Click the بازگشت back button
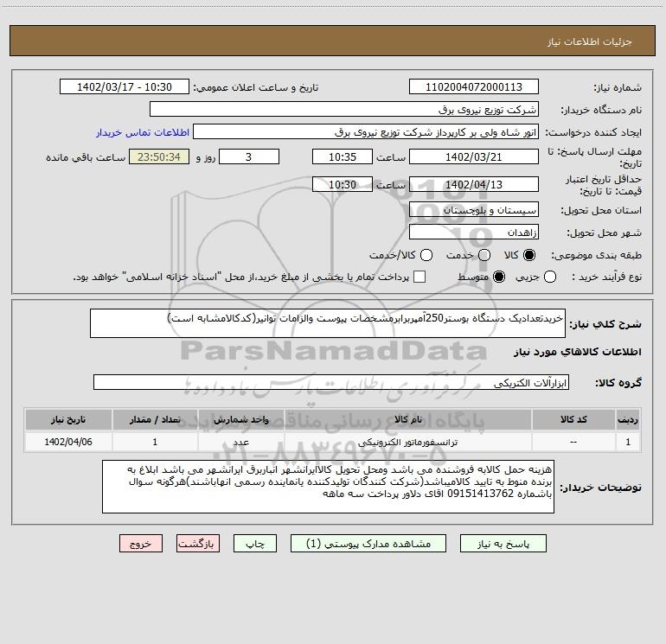 click(198, 544)
